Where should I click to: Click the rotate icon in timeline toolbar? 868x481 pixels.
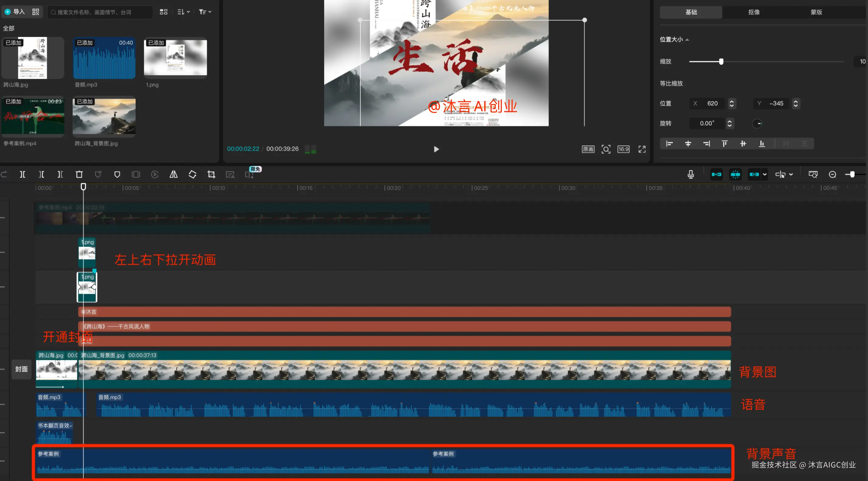(193, 174)
